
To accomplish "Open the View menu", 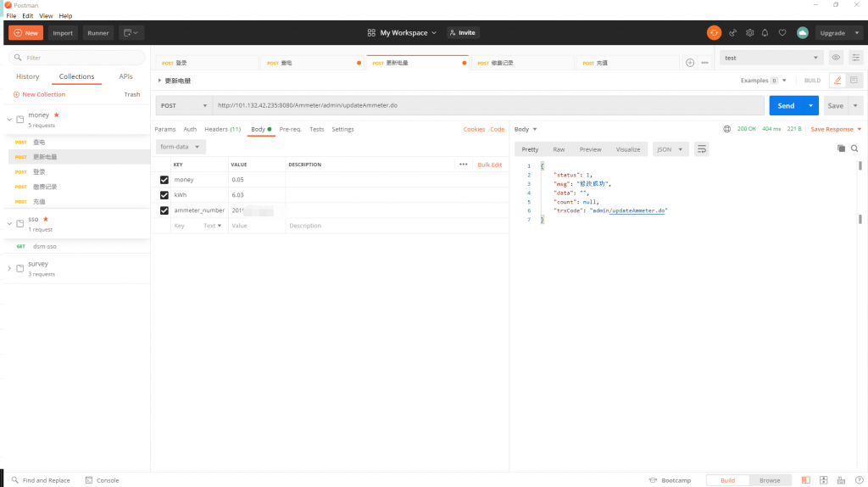I will tap(46, 16).
